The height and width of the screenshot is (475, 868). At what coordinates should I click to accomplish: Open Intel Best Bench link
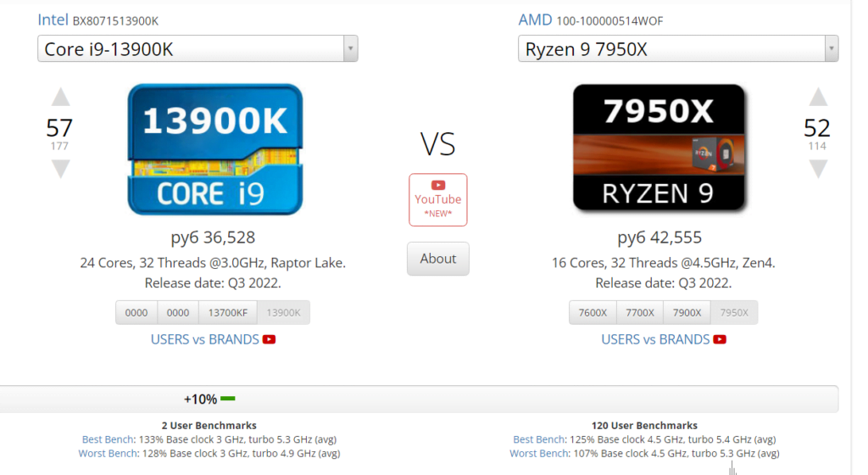point(108,439)
